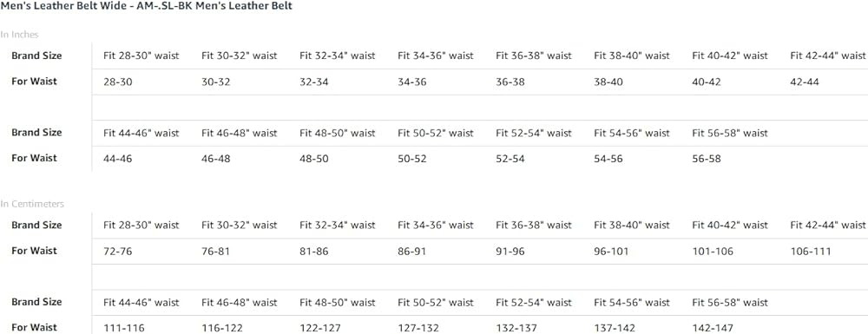The image size is (868, 334).
Task: Click Fit 28-30" waist in inches table
Action: (x=141, y=56)
